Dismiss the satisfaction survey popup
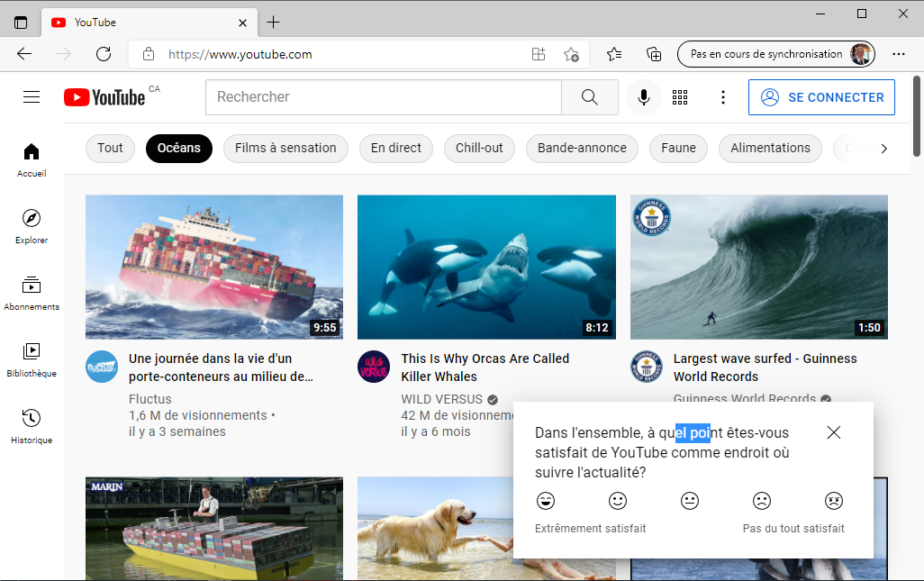 (x=834, y=432)
